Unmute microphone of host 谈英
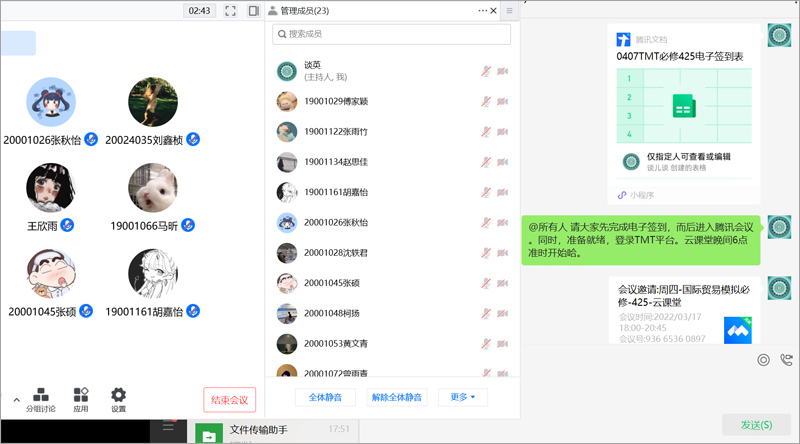Screen dimensions: 800x444 486,71
